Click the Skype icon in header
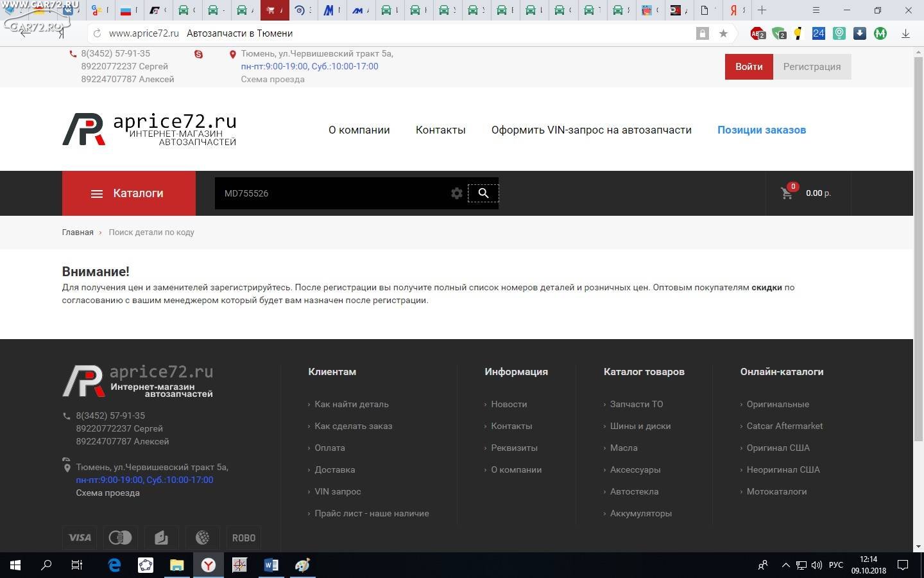This screenshot has width=924, height=578. 198,55
